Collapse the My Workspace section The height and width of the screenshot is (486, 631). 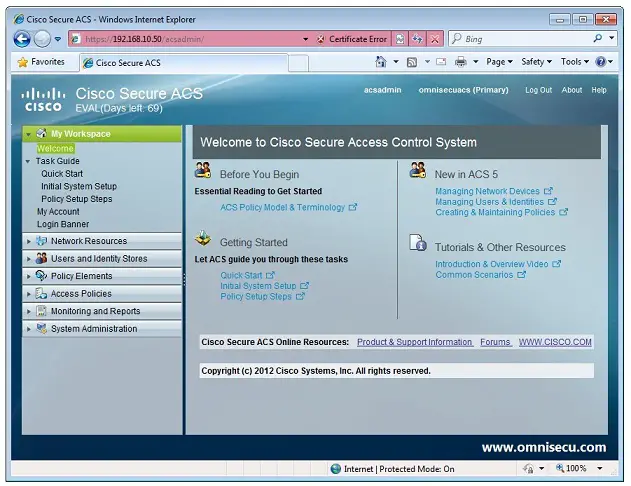pyautogui.click(x=28, y=134)
